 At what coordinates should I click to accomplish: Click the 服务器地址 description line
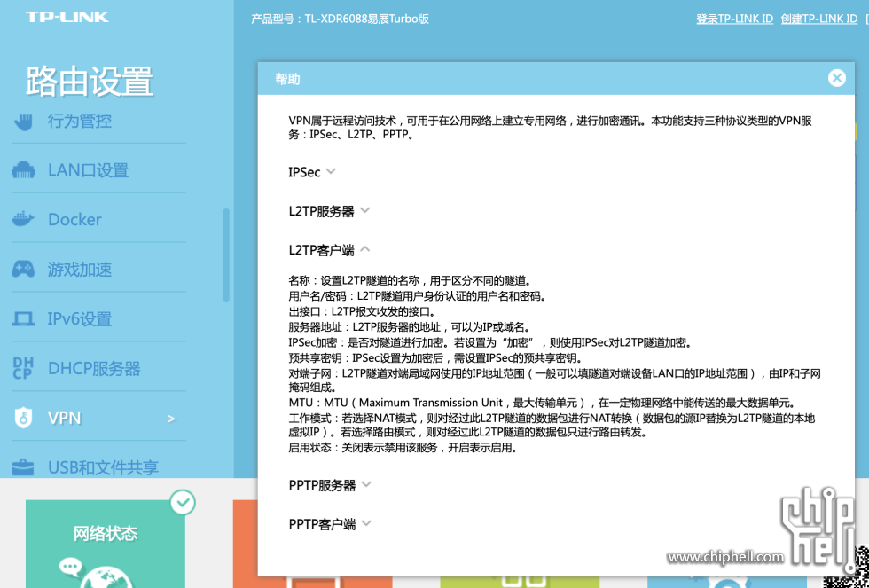point(410,327)
